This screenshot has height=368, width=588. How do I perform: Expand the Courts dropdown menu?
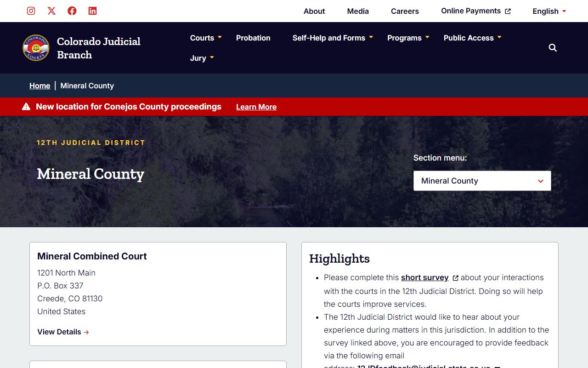tap(206, 38)
